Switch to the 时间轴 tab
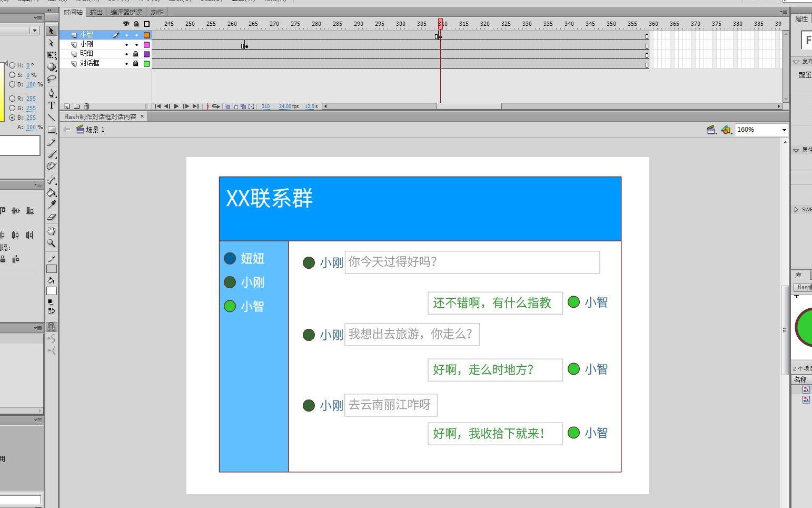812x508 pixels. pyautogui.click(x=73, y=12)
